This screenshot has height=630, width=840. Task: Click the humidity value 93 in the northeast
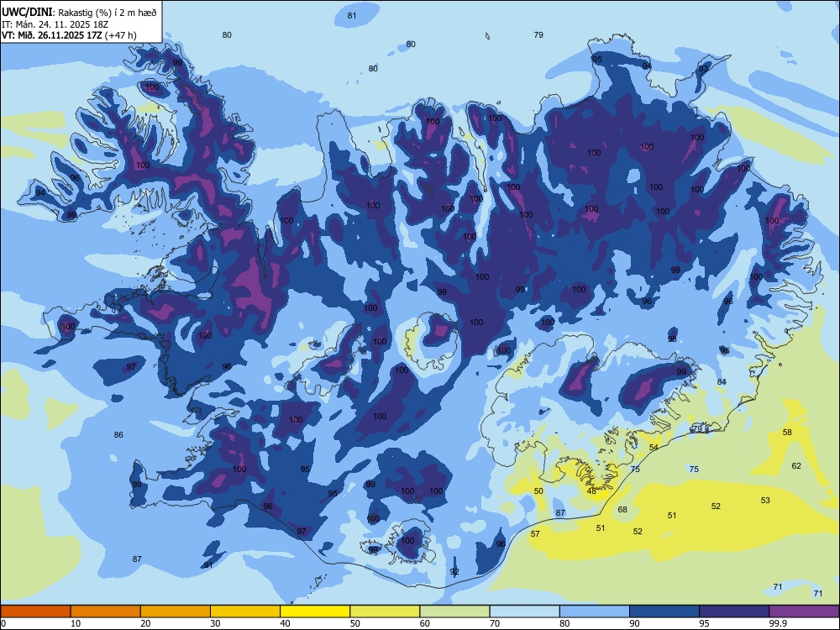pyautogui.click(x=703, y=69)
